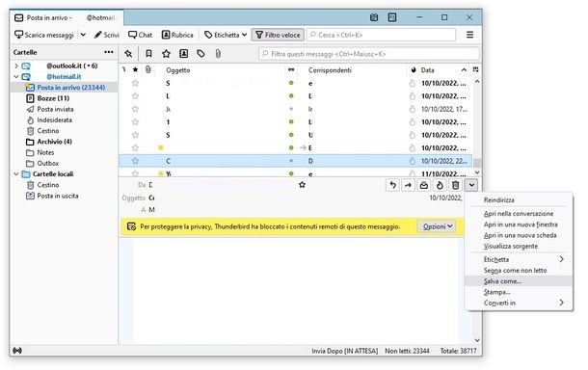The height and width of the screenshot is (370, 588).
Task: Toggle the Filtro veloce quick filter
Action: pyautogui.click(x=278, y=35)
